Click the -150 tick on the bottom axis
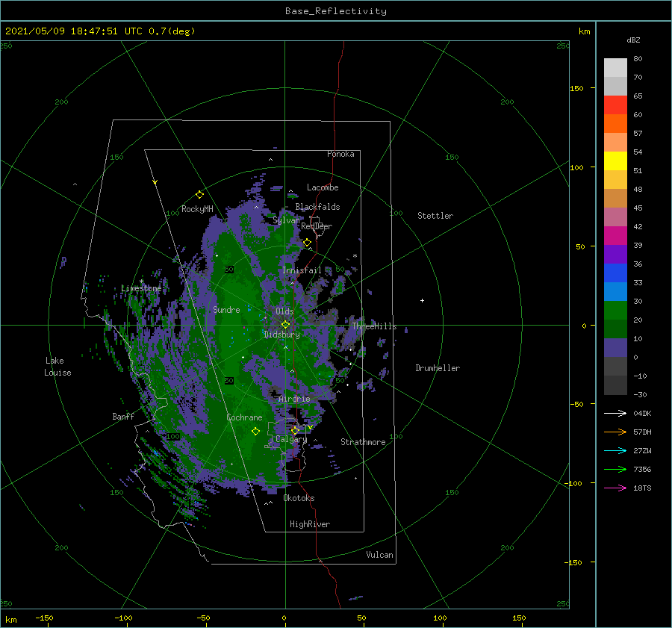This screenshot has height=628, width=672. click(x=44, y=618)
